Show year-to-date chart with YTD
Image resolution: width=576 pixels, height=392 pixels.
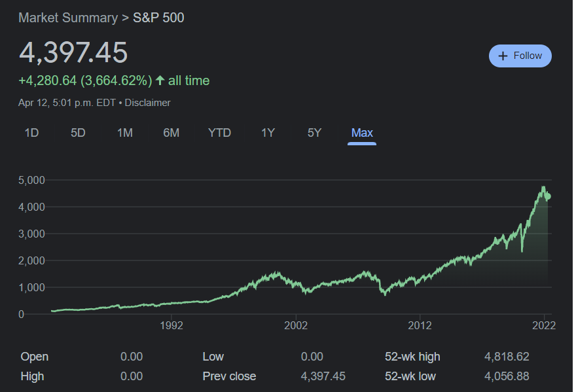219,133
